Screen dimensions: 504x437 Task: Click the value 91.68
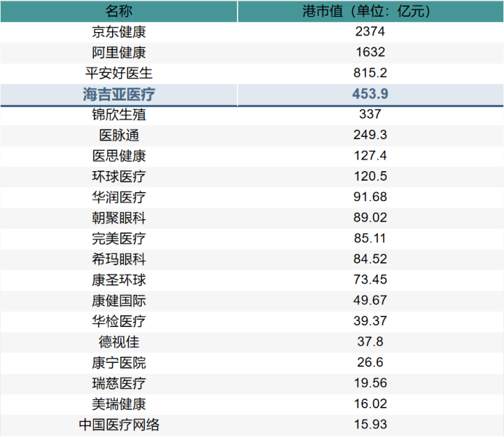coord(371,197)
